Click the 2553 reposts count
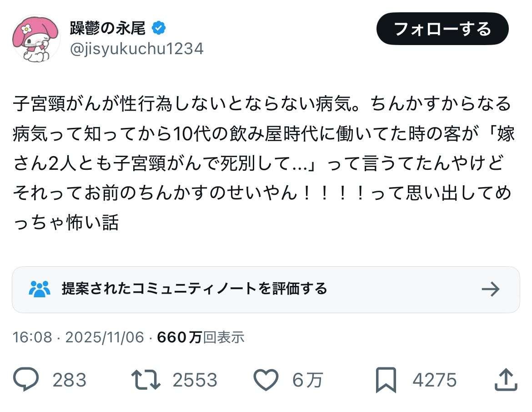Image resolution: width=532 pixels, height=412 pixels. click(x=195, y=380)
